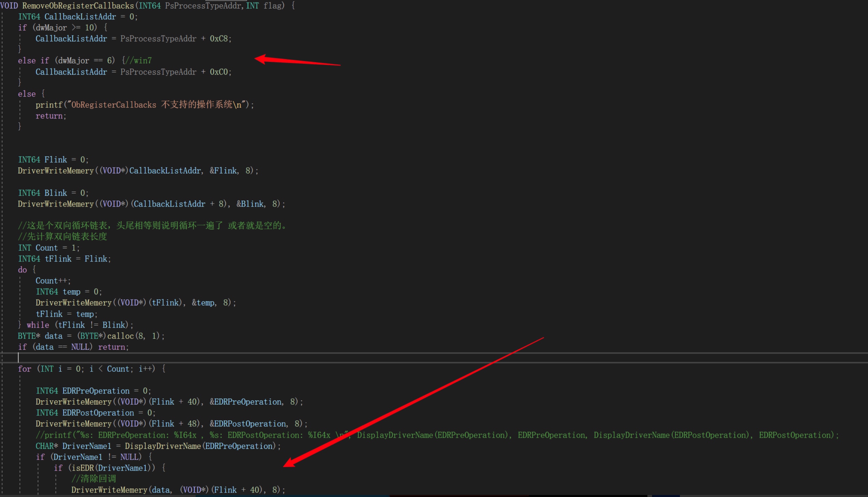Click the 'INT64 tFlink = Flink' line
This screenshot has width=868, height=497.
pos(64,259)
